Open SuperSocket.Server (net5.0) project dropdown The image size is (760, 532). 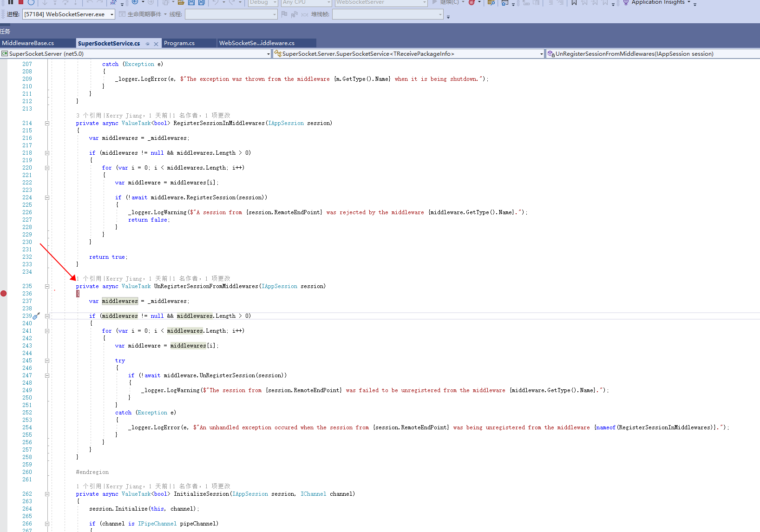[136, 54]
